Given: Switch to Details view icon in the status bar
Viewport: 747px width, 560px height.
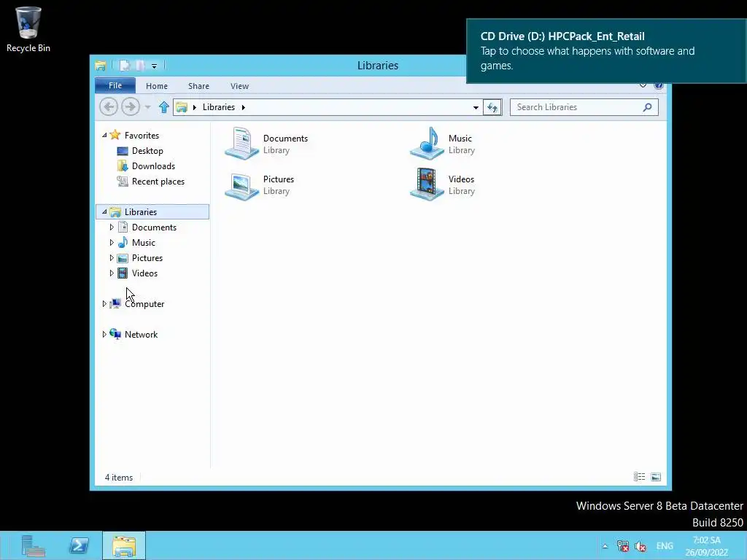Looking at the screenshot, I should [639, 477].
